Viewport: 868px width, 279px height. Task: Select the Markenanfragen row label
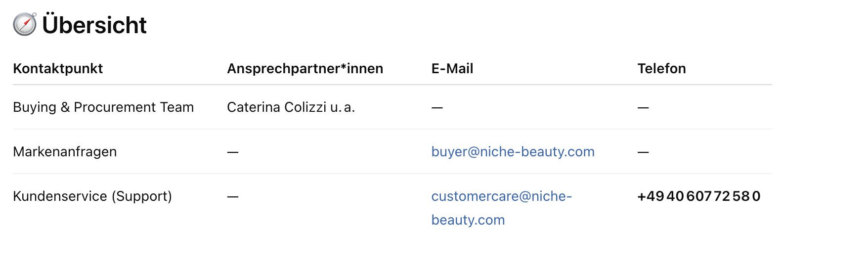[65, 152]
